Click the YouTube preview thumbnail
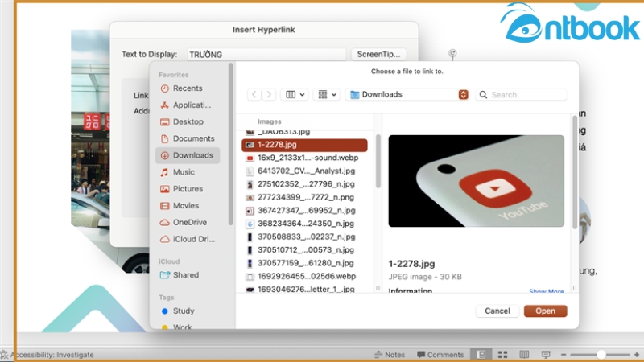Viewport: 644px width, 362px height. pyautogui.click(x=476, y=181)
